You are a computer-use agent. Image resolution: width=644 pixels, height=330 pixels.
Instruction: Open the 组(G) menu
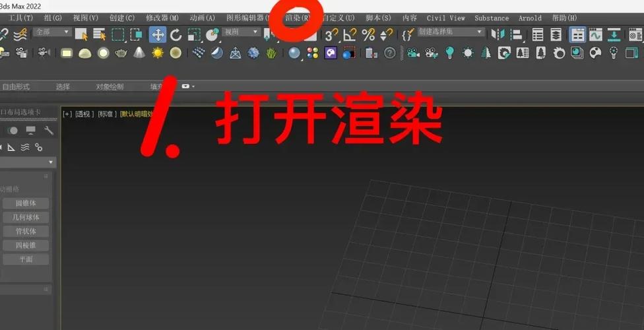pos(53,18)
